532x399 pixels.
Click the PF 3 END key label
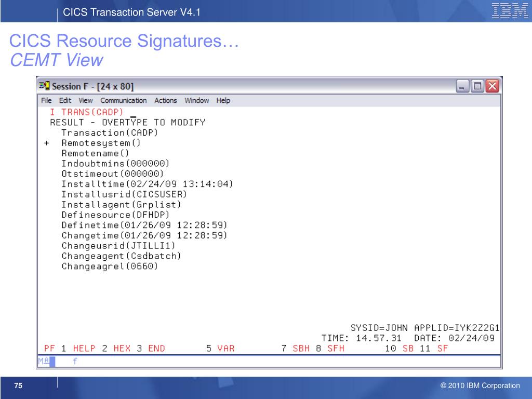[x=151, y=349]
